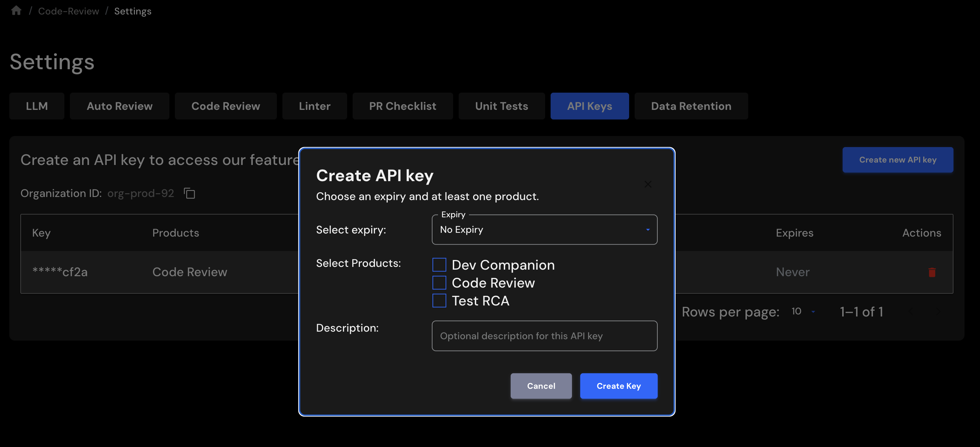Click the 1–1 of 1 pagination text
Screen dimensions: 980x447
tap(861, 312)
